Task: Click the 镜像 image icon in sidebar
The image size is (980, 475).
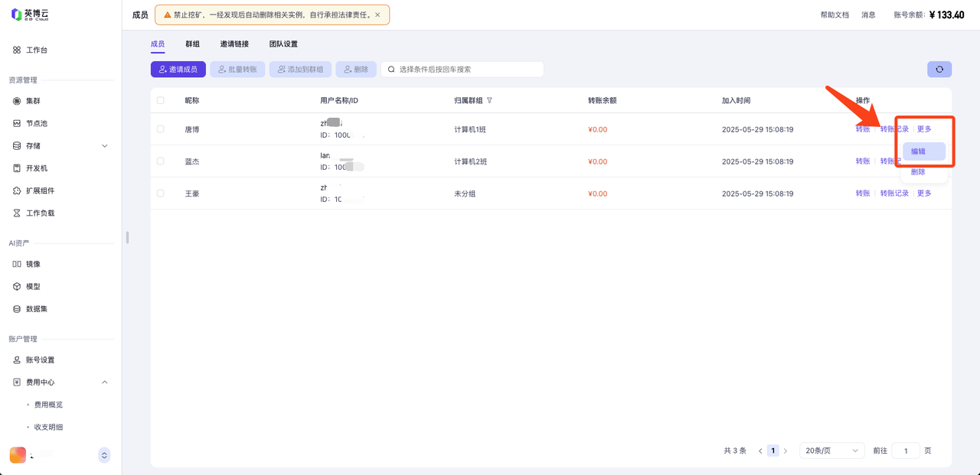Action: (x=17, y=264)
